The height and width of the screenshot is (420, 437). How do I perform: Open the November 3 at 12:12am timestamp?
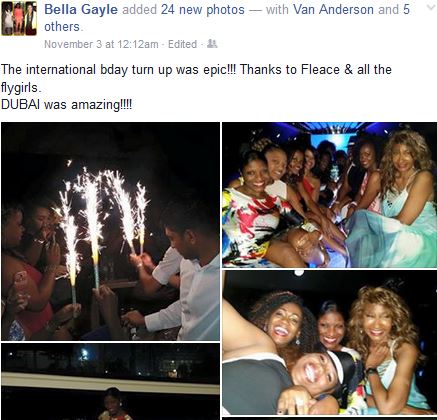[x=101, y=44]
